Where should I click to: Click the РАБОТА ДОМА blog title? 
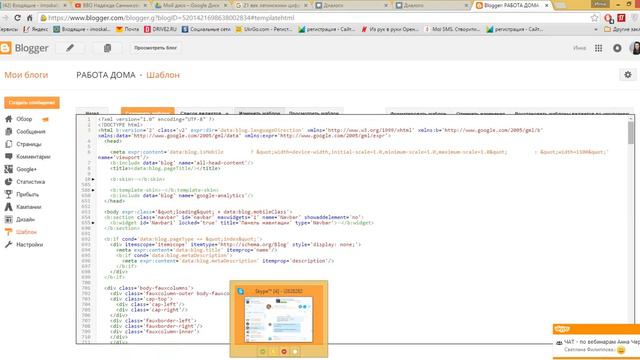coord(106,75)
